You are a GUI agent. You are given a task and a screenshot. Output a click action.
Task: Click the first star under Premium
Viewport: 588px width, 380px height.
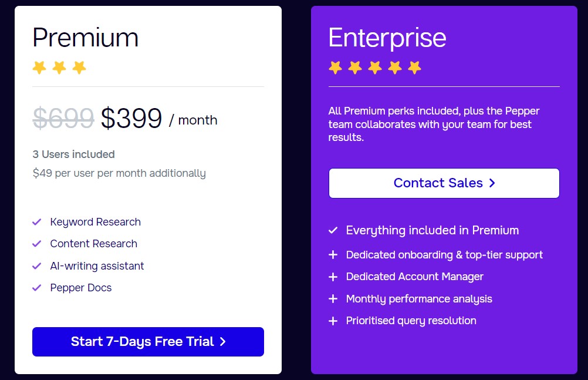pyautogui.click(x=39, y=68)
